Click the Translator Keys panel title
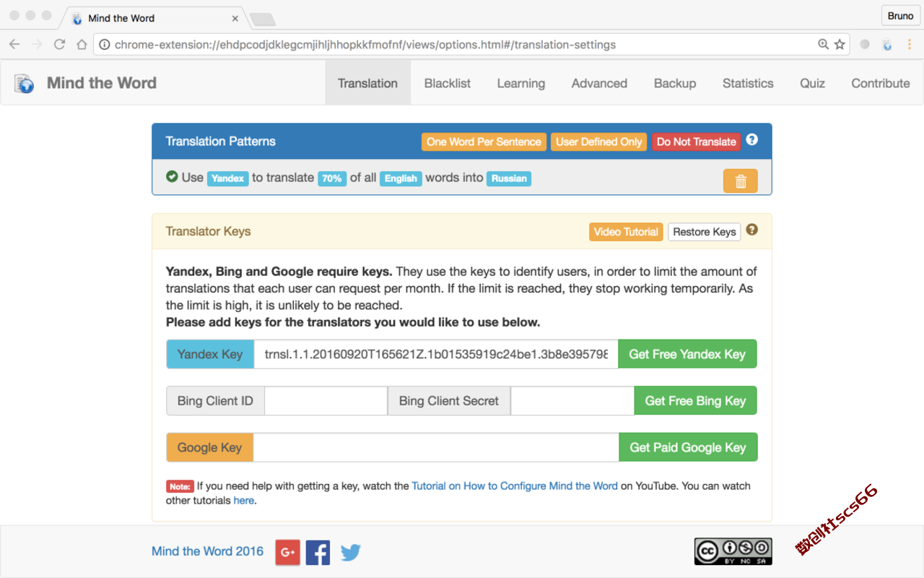 (209, 232)
